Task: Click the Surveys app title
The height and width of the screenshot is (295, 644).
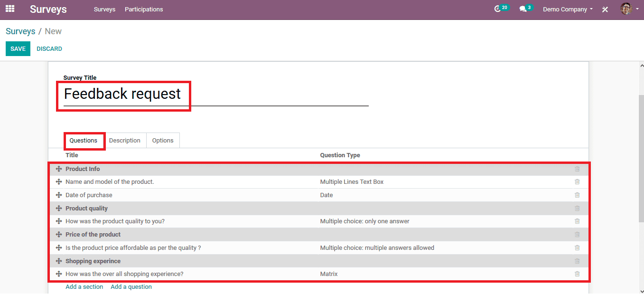Action: (x=48, y=9)
